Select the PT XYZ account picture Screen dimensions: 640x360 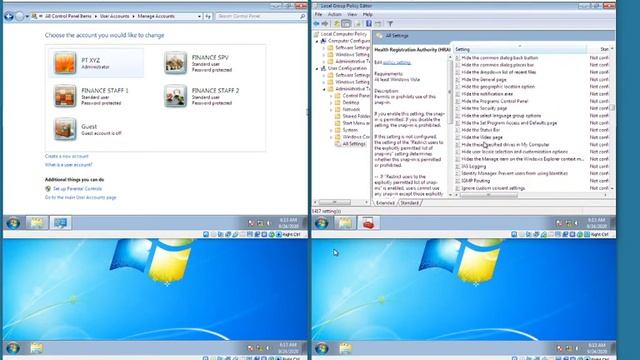click(x=65, y=63)
